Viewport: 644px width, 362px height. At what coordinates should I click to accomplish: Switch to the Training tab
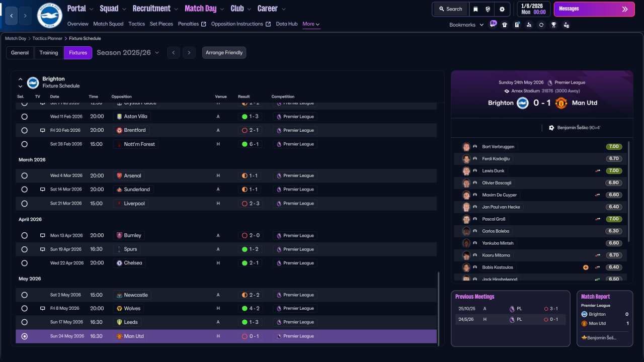(x=49, y=53)
